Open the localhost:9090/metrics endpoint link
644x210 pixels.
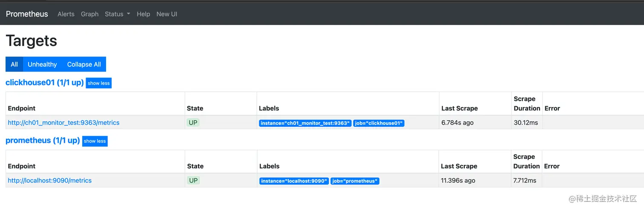tap(50, 180)
